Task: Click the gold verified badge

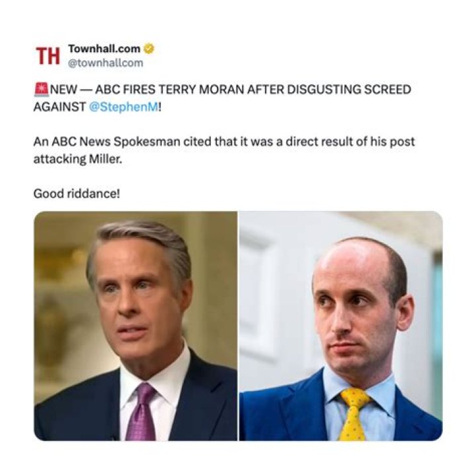Action: click(x=149, y=48)
